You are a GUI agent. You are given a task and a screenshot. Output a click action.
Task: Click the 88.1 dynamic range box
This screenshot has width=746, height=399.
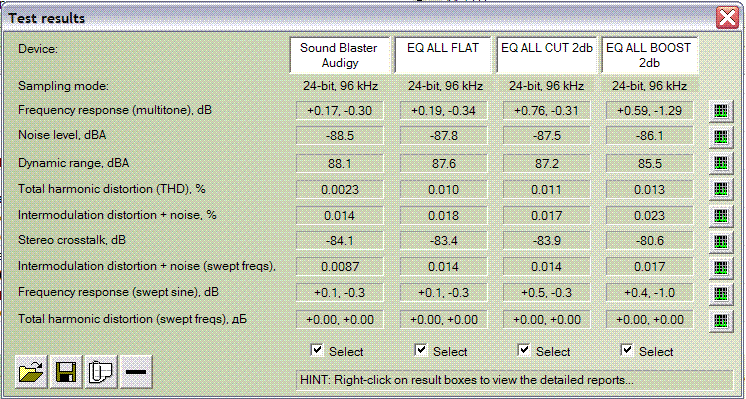click(340, 163)
